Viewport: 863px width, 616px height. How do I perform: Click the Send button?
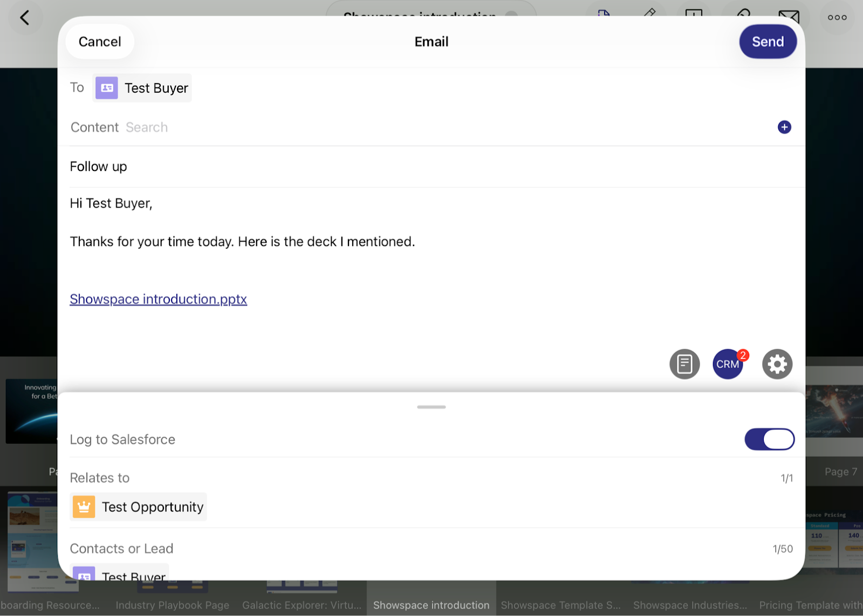pyautogui.click(x=768, y=41)
